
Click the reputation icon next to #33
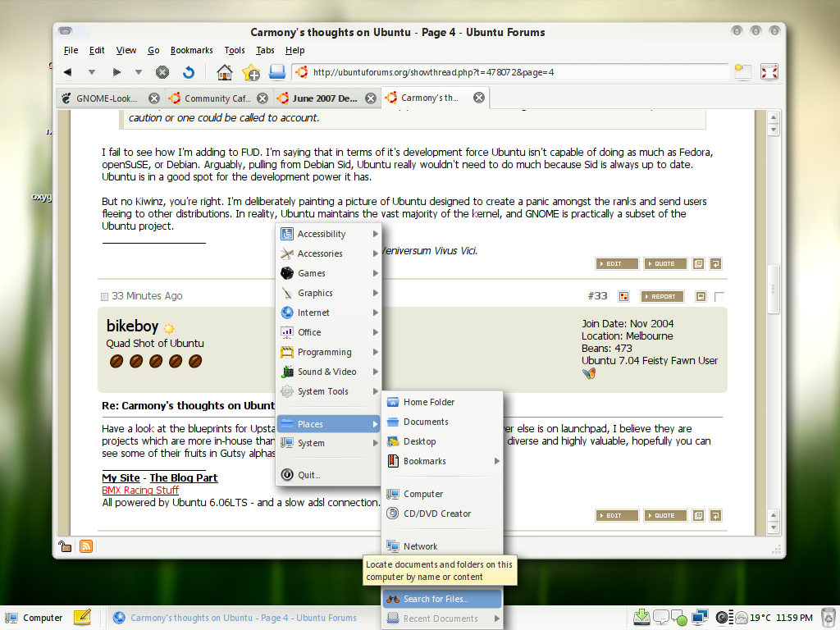pos(623,296)
